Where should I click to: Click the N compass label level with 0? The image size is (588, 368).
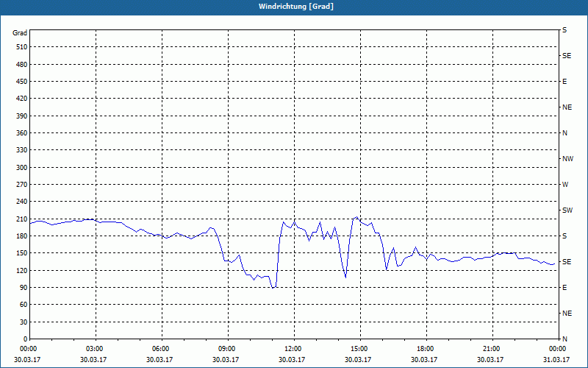[564, 339]
